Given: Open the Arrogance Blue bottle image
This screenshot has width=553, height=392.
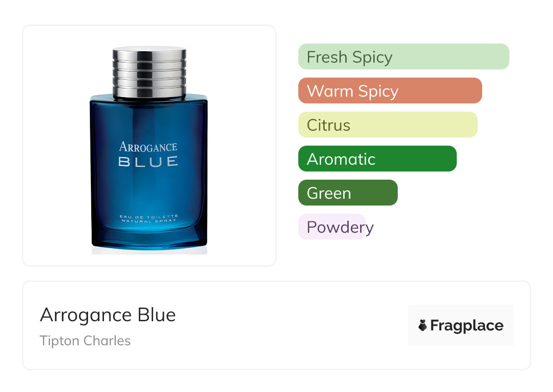Looking at the screenshot, I should 149,149.
